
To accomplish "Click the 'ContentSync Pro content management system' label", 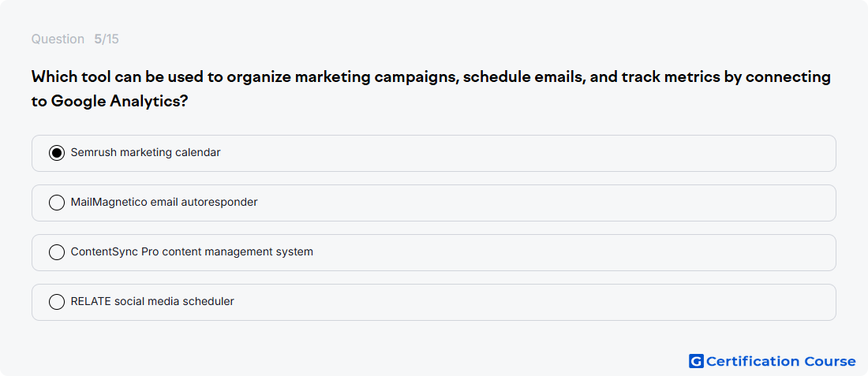I will click(192, 252).
